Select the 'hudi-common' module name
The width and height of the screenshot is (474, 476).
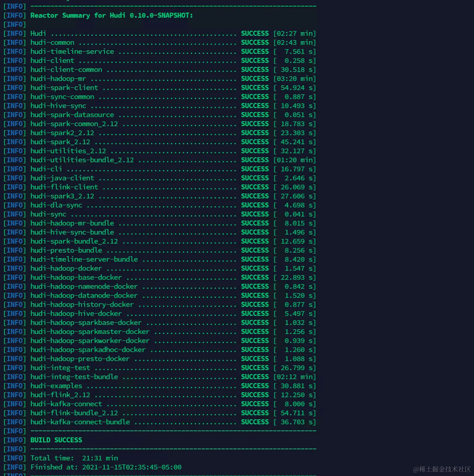[x=52, y=42]
